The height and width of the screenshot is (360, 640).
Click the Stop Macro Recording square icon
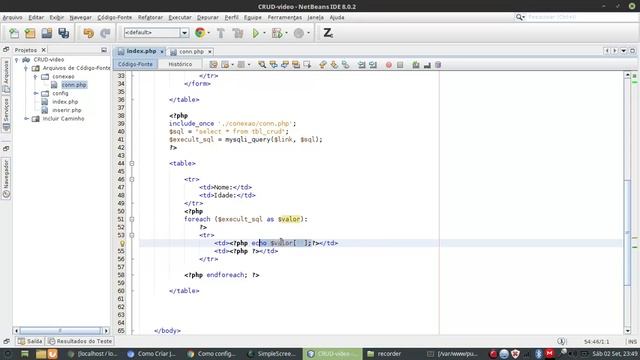coord(400,65)
